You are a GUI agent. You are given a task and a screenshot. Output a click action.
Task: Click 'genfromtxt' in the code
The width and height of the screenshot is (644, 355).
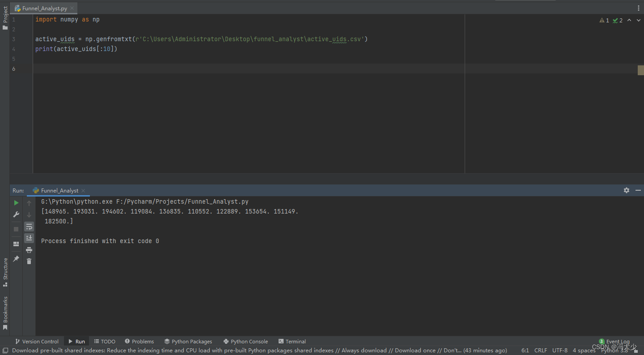114,39
